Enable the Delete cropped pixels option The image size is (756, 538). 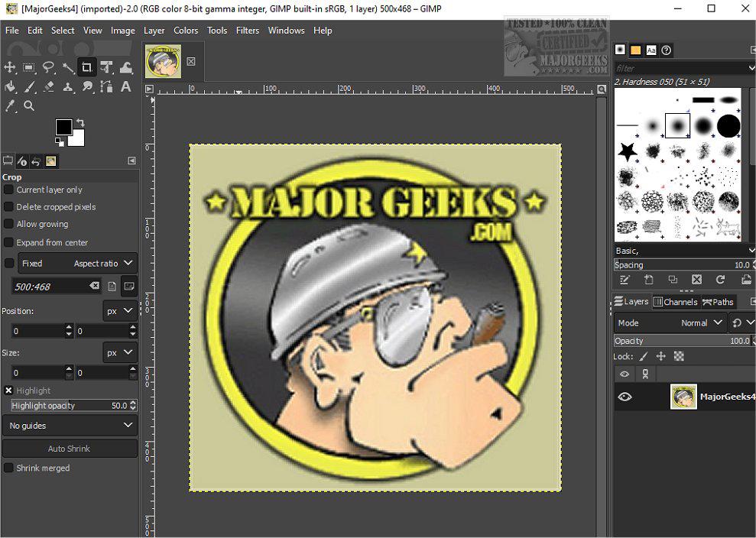tap(7, 206)
